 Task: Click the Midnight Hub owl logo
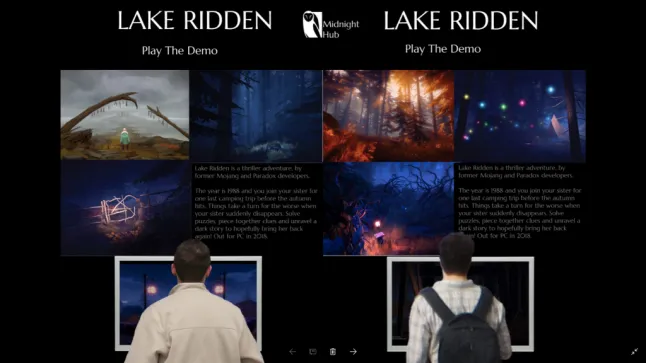coord(312,25)
